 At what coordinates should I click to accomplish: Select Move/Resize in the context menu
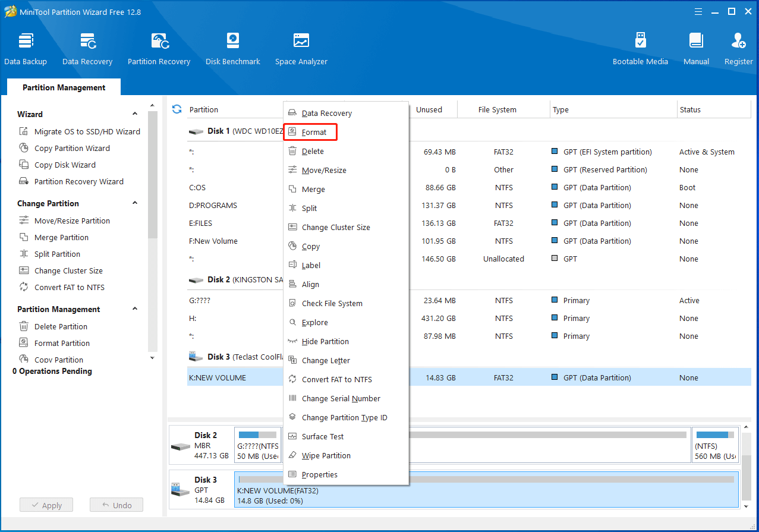click(345, 170)
